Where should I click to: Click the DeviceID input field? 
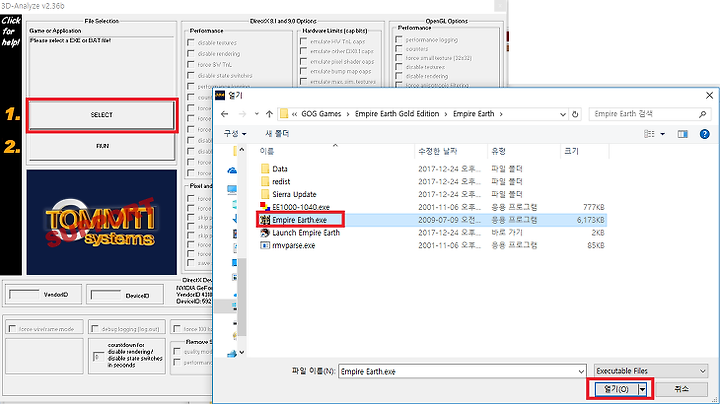click(106, 295)
